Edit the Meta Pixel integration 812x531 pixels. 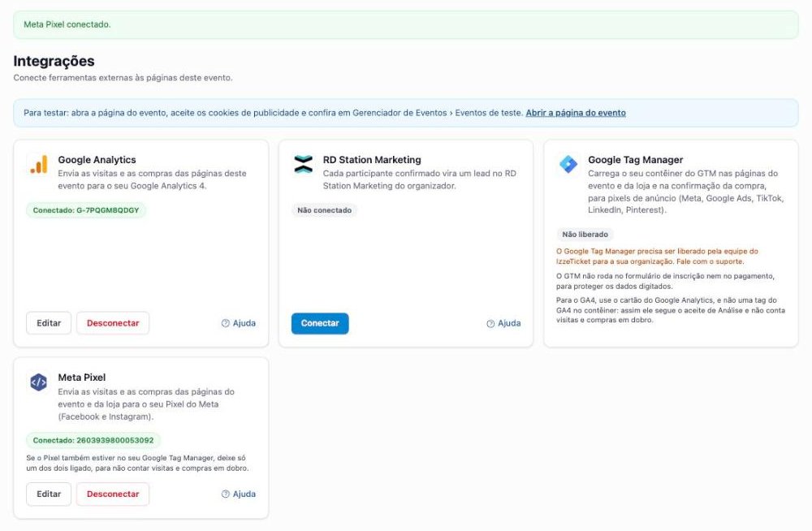[x=49, y=494]
